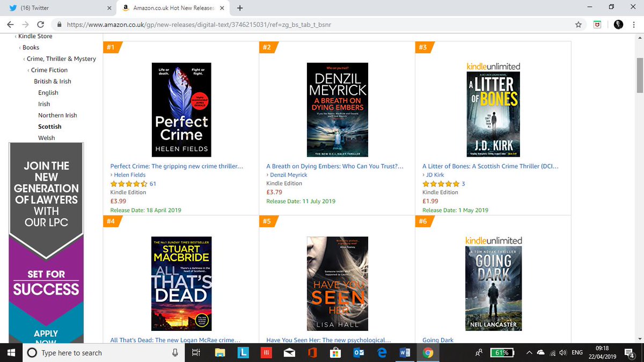Reload the current page in Chrome
The image size is (644, 362).
coord(41,24)
